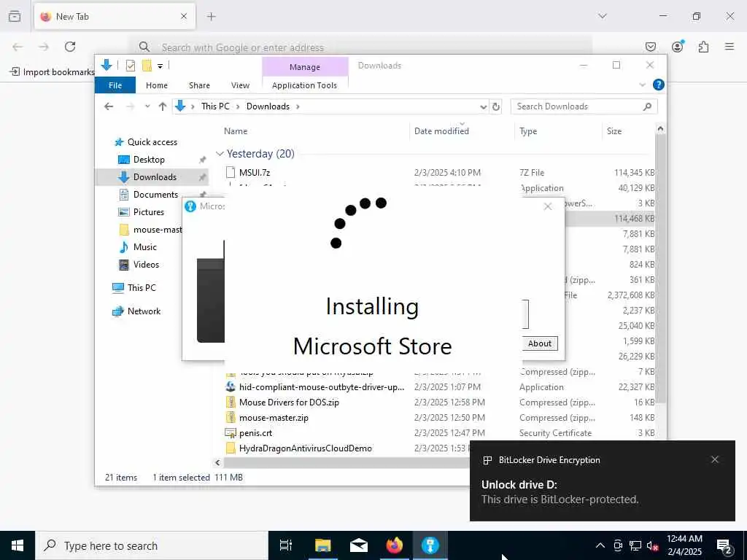Close the Microsoft Store installer dialog

pyautogui.click(x=548, y=206)
